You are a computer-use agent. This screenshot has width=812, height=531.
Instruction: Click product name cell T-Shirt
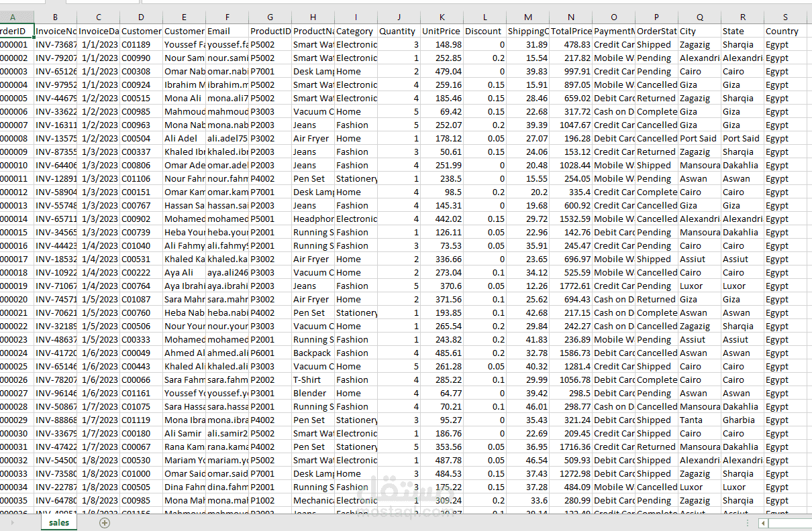[x=313, y=379]
